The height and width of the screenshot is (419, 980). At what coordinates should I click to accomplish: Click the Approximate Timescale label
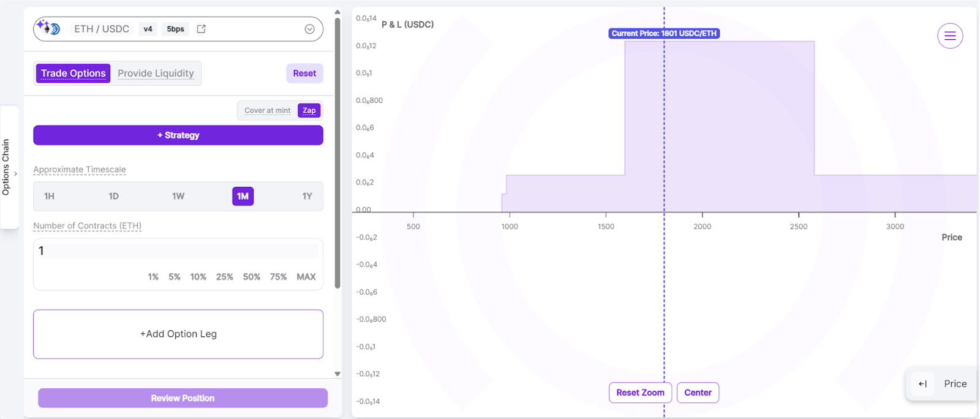(x=80, y=170)
